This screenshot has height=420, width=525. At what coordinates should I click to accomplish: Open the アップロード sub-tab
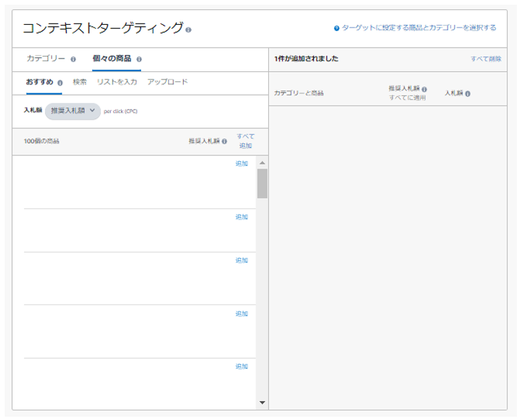point(167,82)
